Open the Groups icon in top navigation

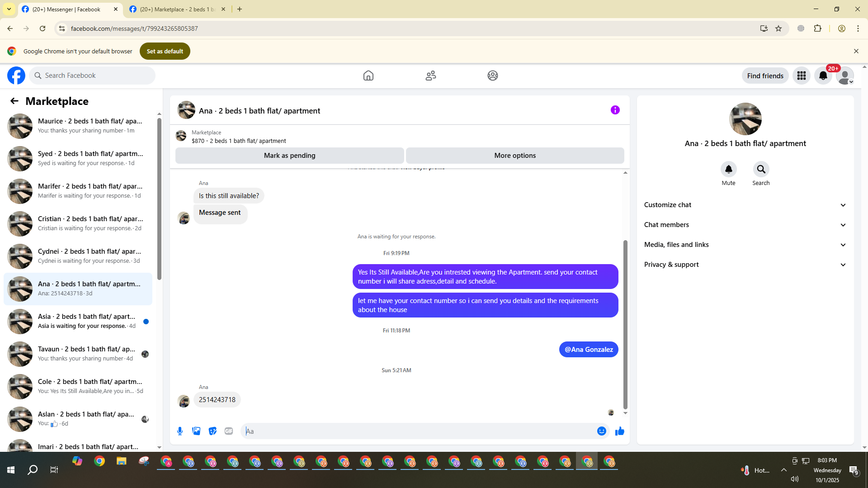pos(493,76)
